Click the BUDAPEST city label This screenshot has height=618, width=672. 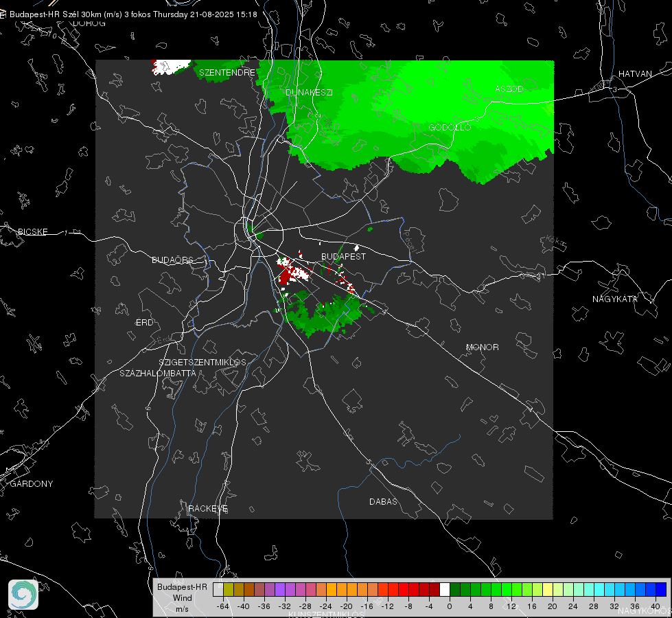click(x=343, y=256)
